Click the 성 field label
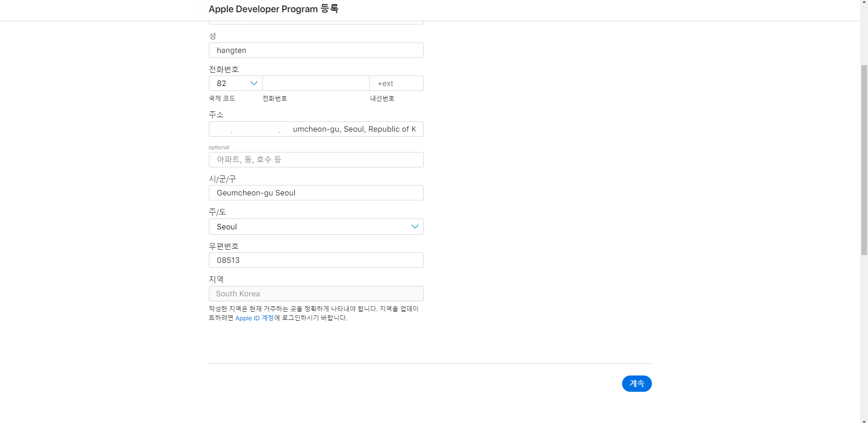 212,36
